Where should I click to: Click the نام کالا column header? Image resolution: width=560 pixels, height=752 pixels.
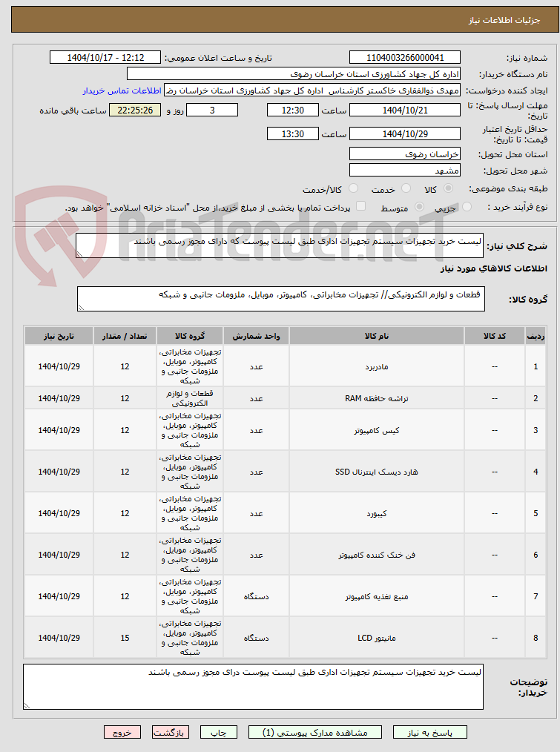(x=377, y=336)
